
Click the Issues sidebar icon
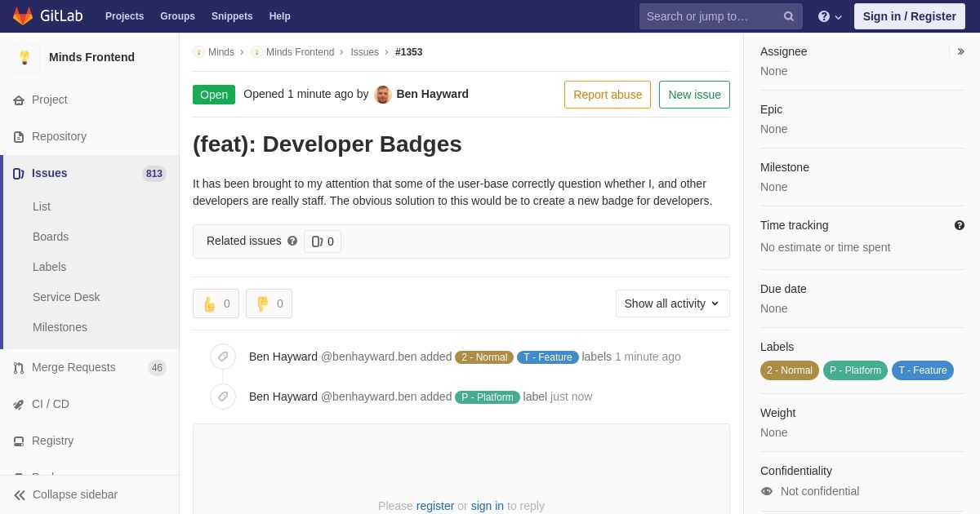click(x=19, y=174)
